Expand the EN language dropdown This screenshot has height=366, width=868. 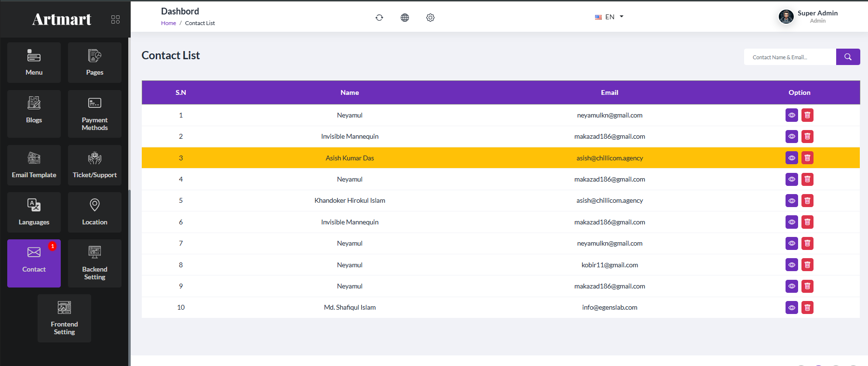609,17
